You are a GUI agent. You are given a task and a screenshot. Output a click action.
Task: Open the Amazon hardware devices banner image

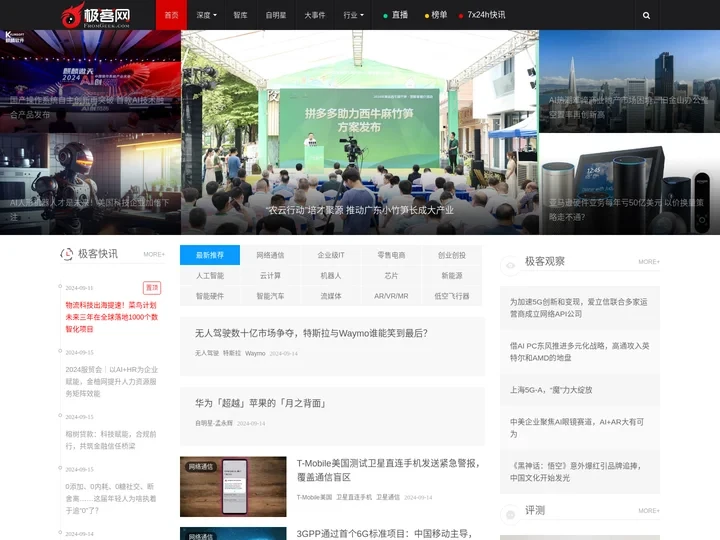(630, 184)
